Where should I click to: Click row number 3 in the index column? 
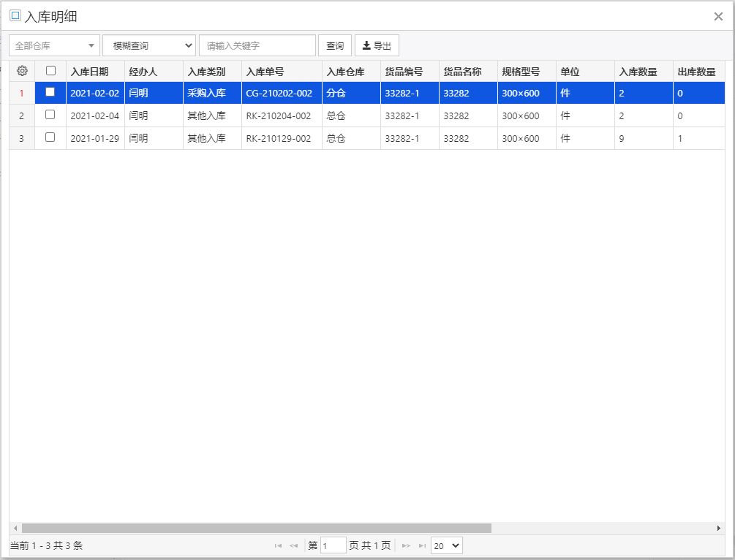point(21,138)
